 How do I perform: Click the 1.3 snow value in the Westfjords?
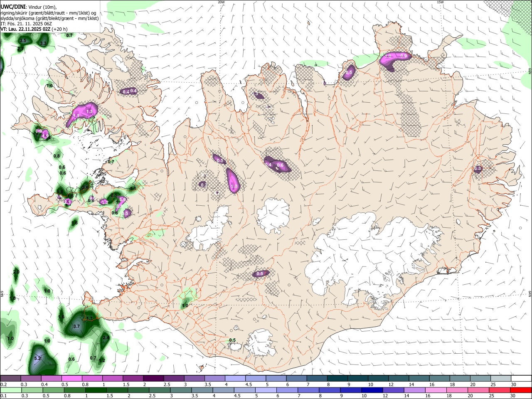89,111
